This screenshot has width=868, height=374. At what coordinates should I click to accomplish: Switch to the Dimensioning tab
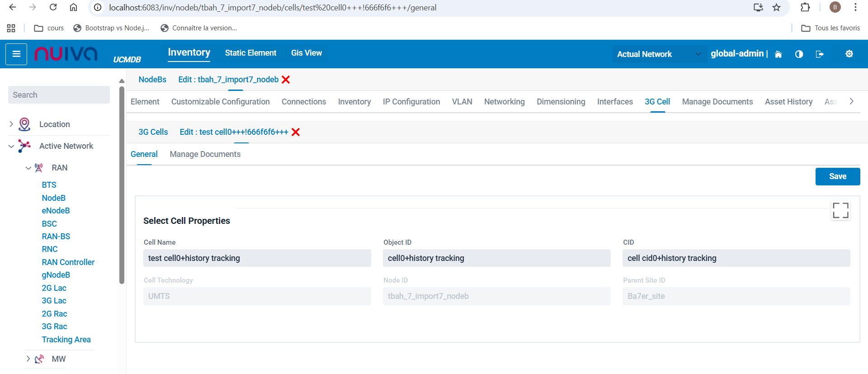point(561,102)
